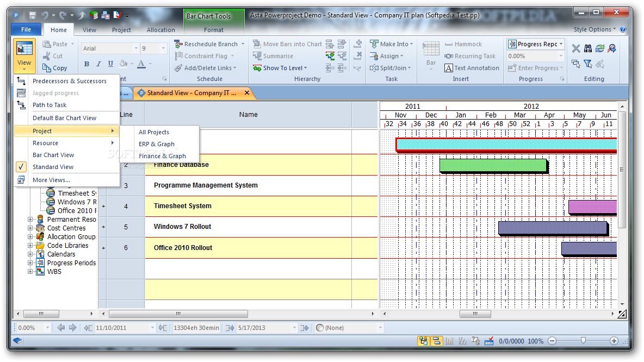644x362 pixels.
Task: Click the Help question mark icon
Action: point(623,29)
